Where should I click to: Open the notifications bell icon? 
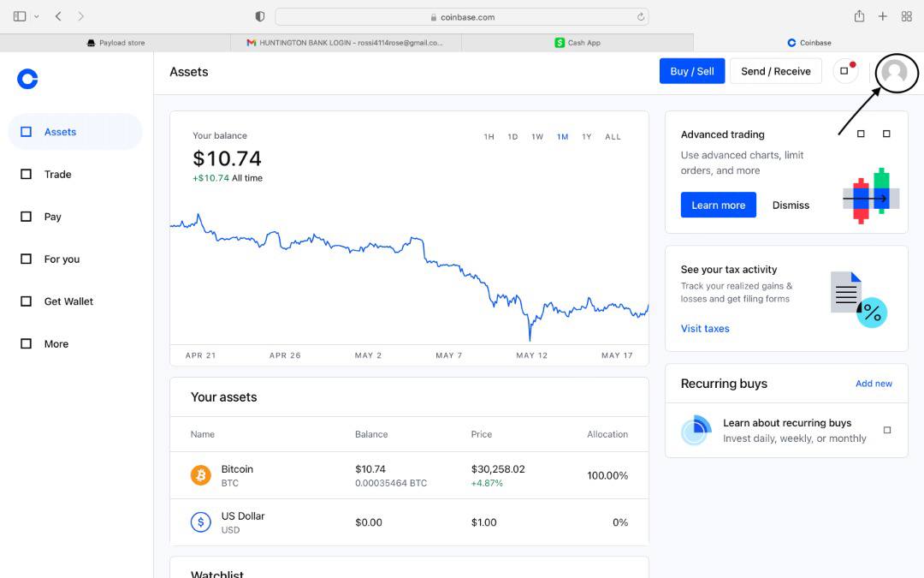coord(845,71)
